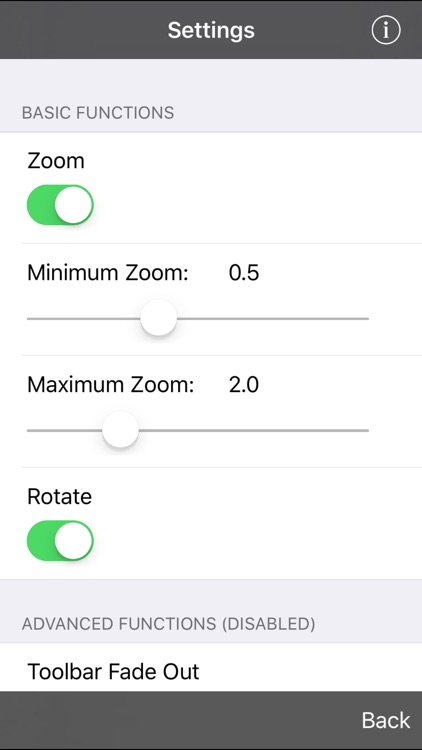Viewport: 422px width, 750px height.
Task: Tap the Settings title text
Action: [211, 30]
